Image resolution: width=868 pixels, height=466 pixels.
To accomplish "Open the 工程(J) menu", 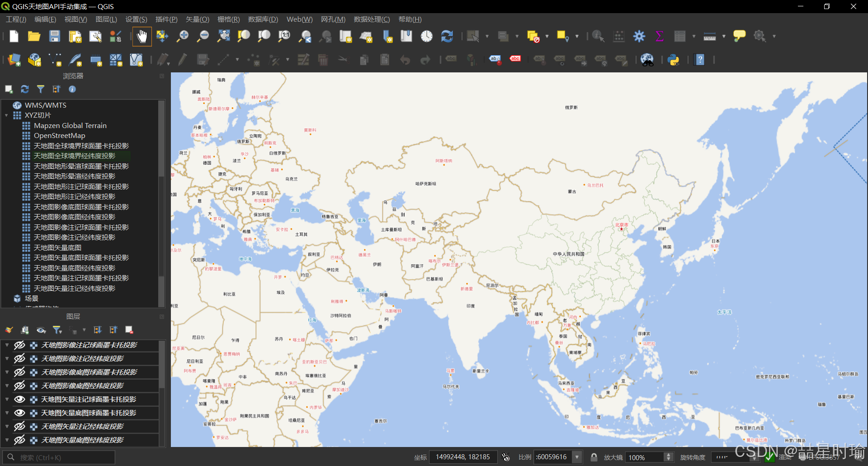I will coord(16,19).
